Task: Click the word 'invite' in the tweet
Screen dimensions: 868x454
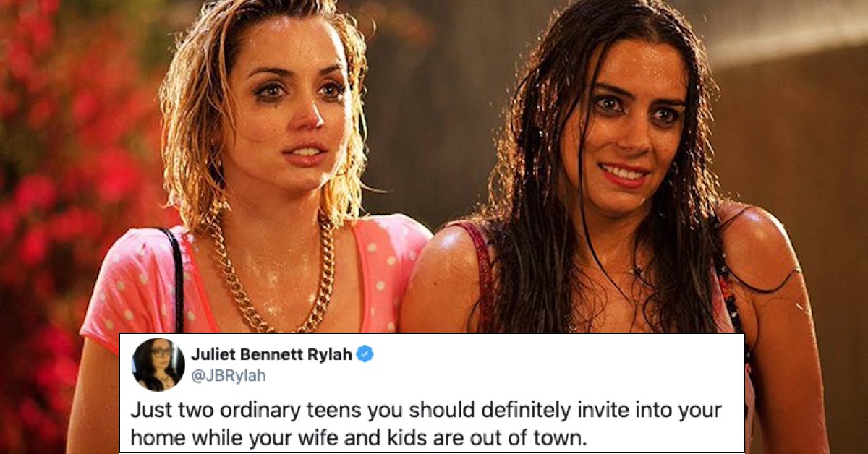Action: pyautogui.click(x=599, y=410)
